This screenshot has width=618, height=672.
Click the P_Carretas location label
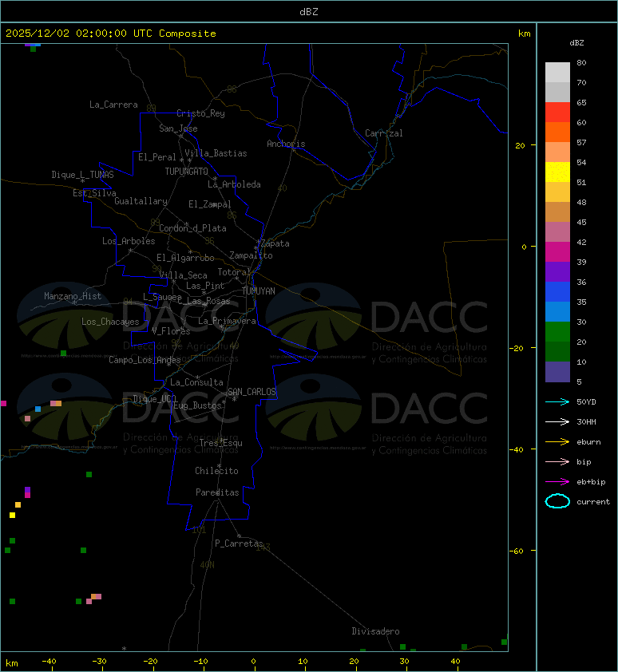(239, 544)
